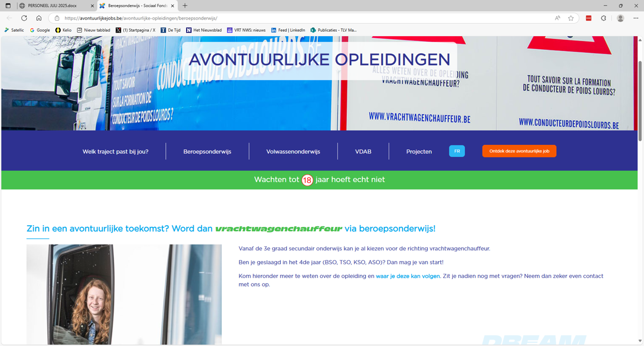Viewport: 644px width, 346px height.
Task: Activate the read aloud icon
Action: (x=557, y=18)
